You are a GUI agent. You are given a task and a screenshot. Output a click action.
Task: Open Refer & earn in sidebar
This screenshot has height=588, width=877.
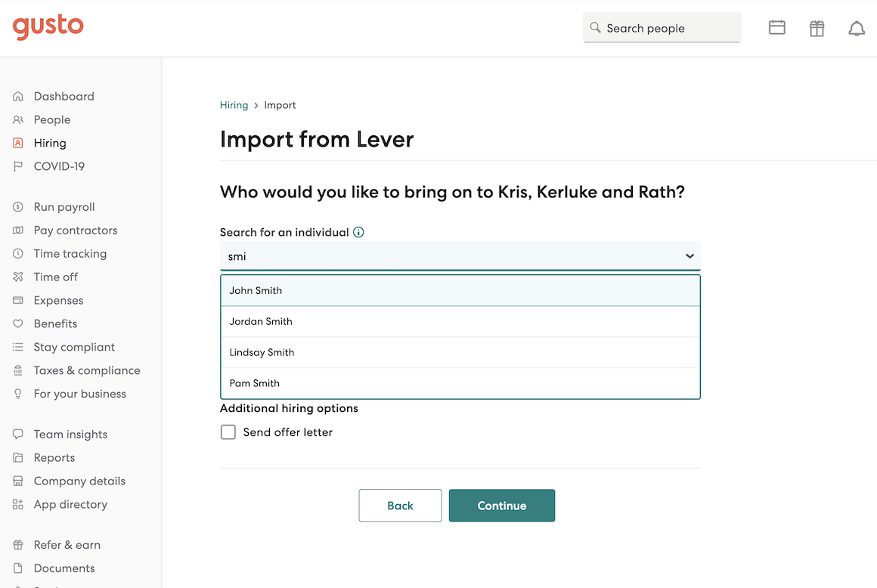(67, 545)
